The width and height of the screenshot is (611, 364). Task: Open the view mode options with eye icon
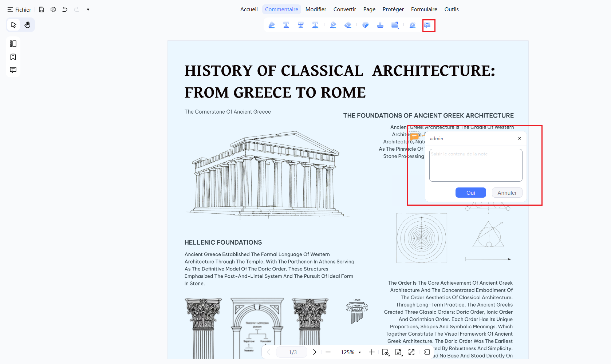(x=386, y=352)
